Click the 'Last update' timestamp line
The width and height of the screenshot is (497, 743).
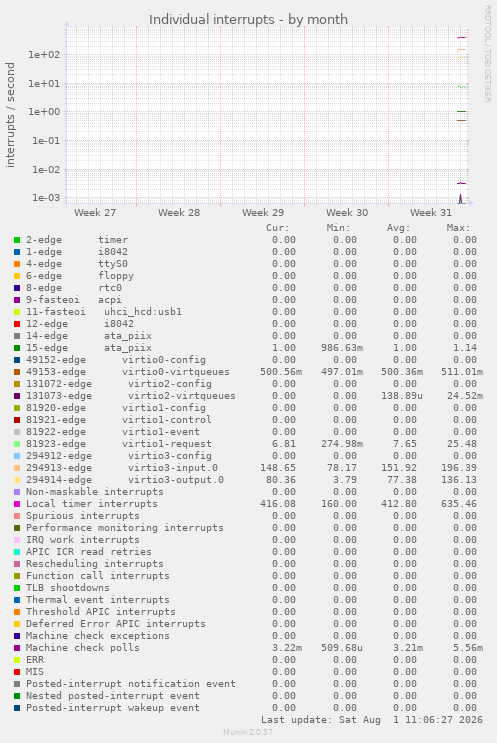[372, 720]
